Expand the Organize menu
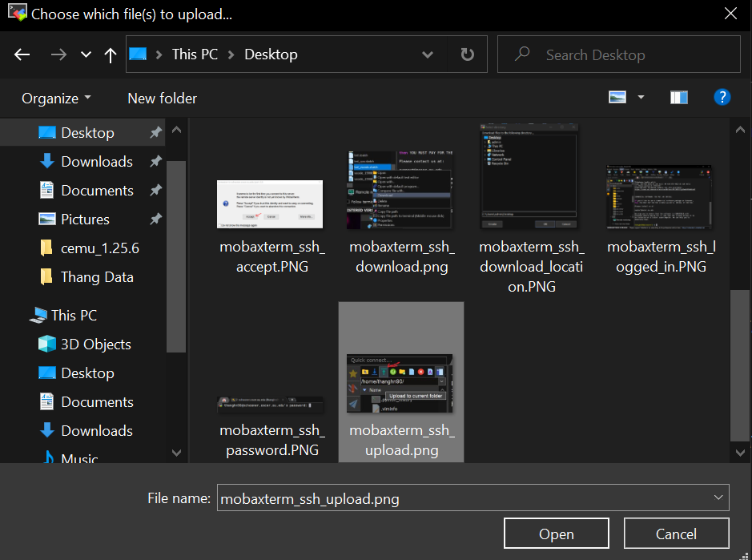Viewport: 752px width, 560px height. (x=50, y=97)
